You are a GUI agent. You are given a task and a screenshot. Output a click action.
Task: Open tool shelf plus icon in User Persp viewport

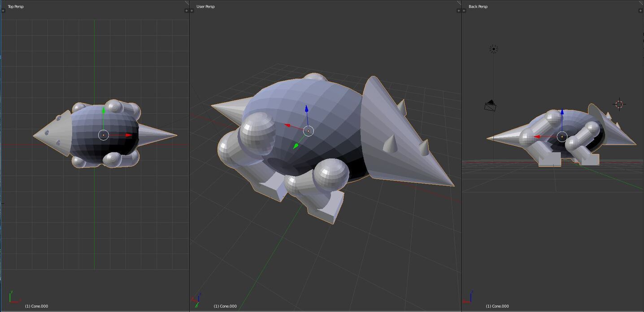point(192,10)
